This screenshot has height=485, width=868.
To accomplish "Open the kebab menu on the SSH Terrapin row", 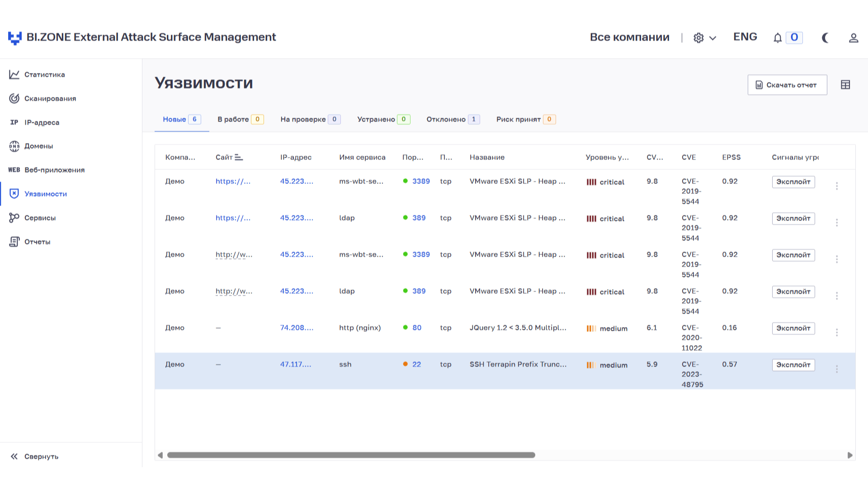I will (x=837, y=369).
